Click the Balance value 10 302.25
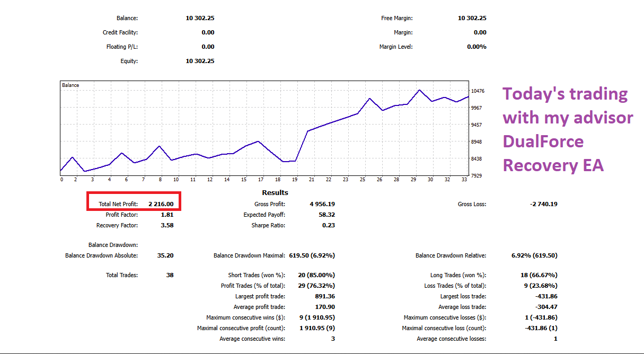Screen dimensions: 644x354 tap(200, 18)
